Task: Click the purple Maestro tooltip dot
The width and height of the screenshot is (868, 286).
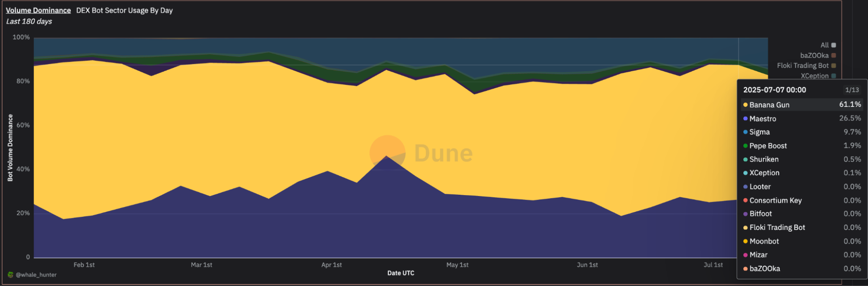Action: pos(745,119)
